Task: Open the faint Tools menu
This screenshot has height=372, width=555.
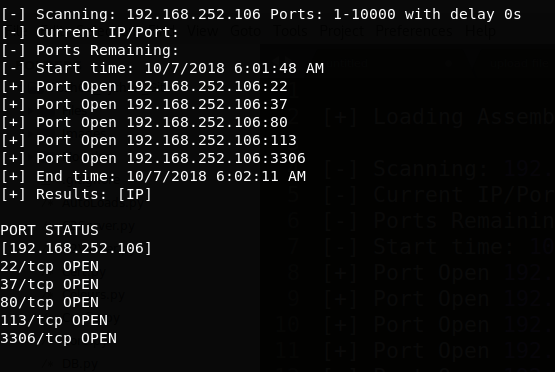Action: 291,31
